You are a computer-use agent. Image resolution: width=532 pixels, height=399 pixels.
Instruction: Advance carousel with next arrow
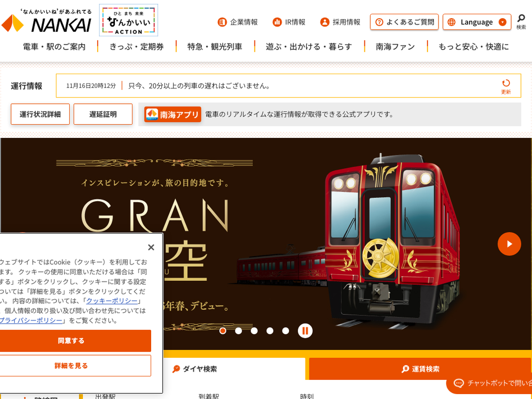[509, 244]
